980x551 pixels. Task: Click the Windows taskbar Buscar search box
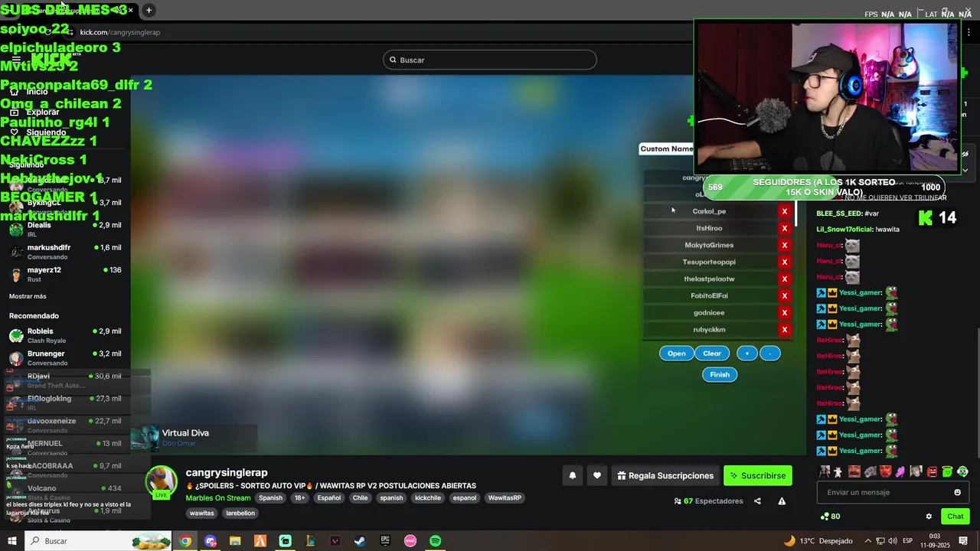[x=98, y=541]
